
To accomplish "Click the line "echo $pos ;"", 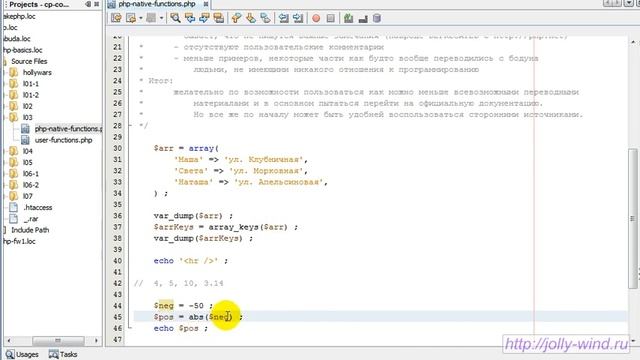I will click(181, 328).
